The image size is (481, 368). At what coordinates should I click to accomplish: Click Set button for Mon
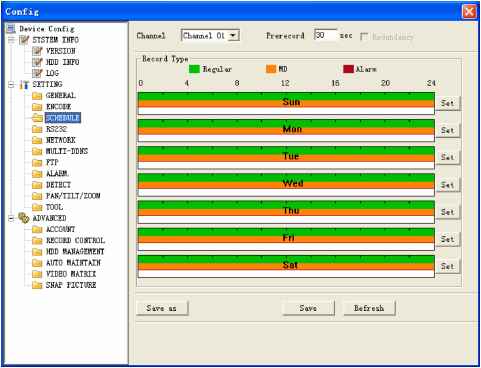448,130
